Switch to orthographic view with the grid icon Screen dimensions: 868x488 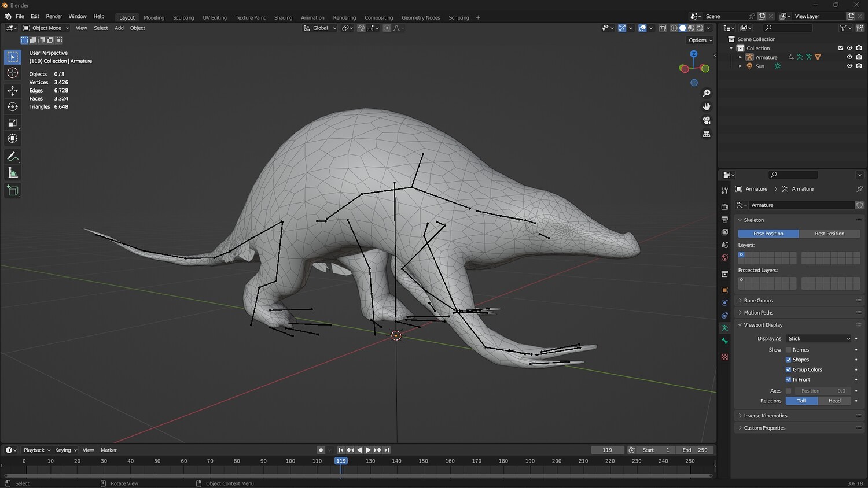707,134
